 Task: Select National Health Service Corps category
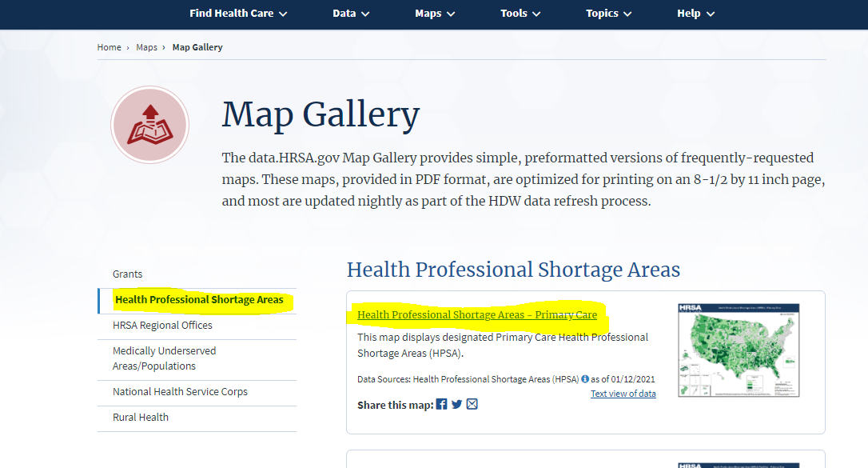(x=180, y=392)
